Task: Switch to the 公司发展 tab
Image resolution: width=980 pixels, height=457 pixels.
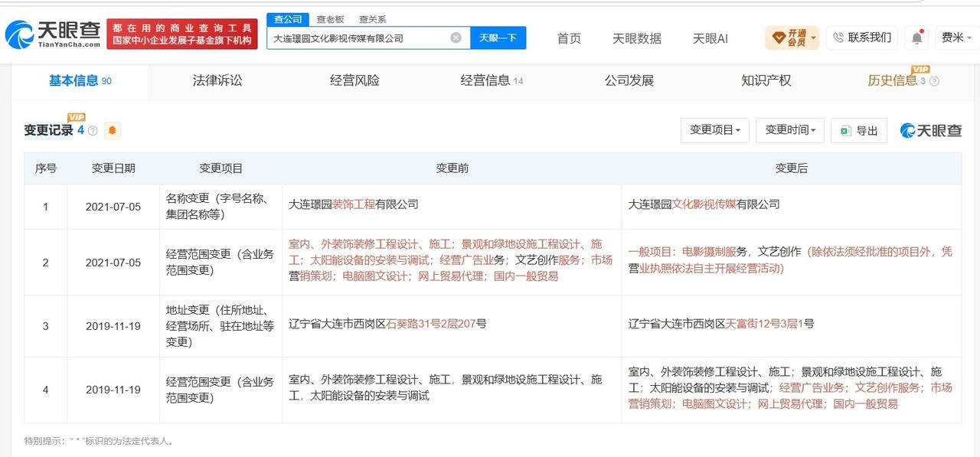Action: 629,80
